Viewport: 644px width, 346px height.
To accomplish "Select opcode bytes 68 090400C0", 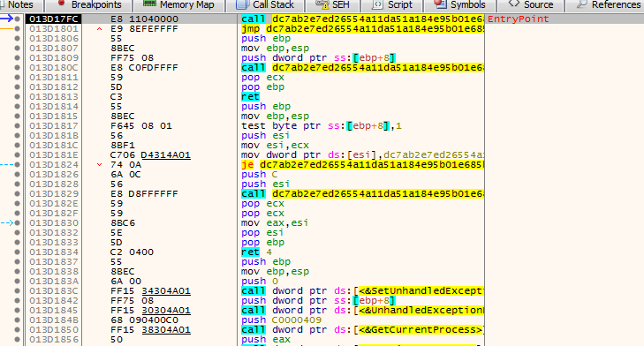I will click(x=144, y=320).
